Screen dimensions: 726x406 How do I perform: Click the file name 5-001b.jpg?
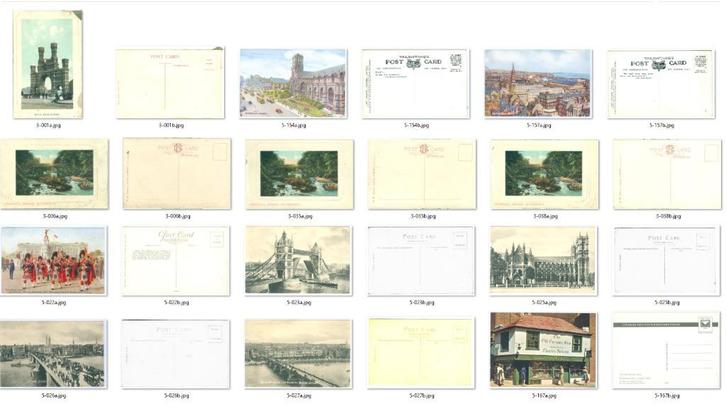(x=171, y=125)
